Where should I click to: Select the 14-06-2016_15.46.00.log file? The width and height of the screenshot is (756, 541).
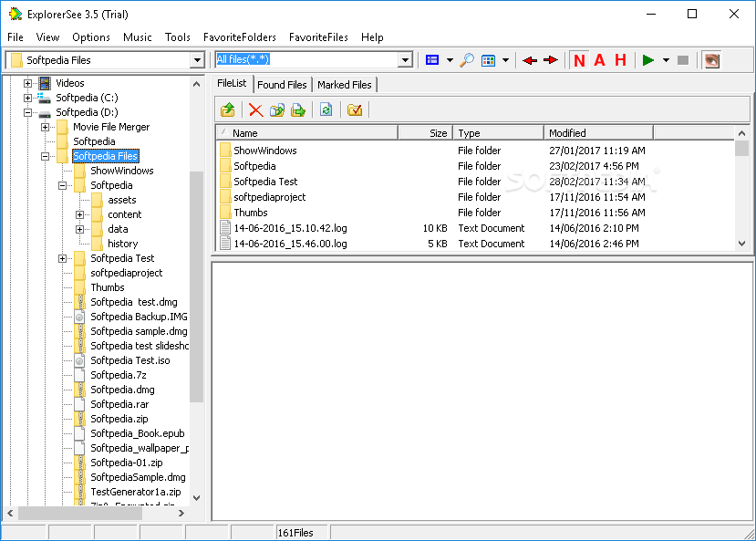point(290,244)
